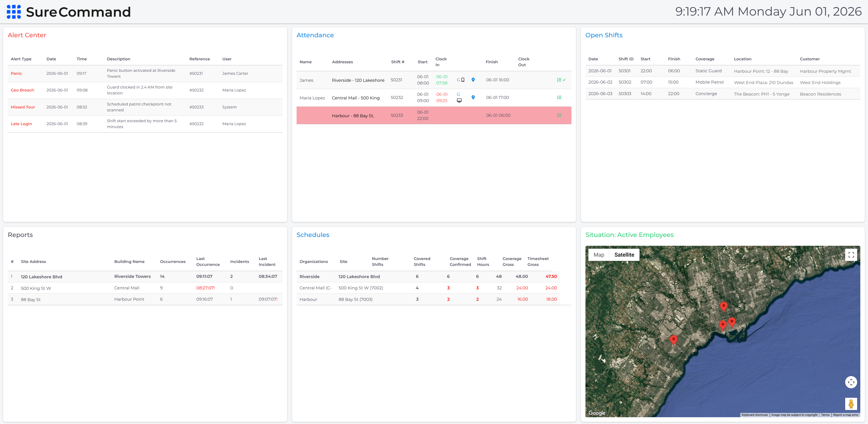Click the West End Plaza: 210 Dundas location
This screenshot has width=868, height=424.
pos(764,82)
